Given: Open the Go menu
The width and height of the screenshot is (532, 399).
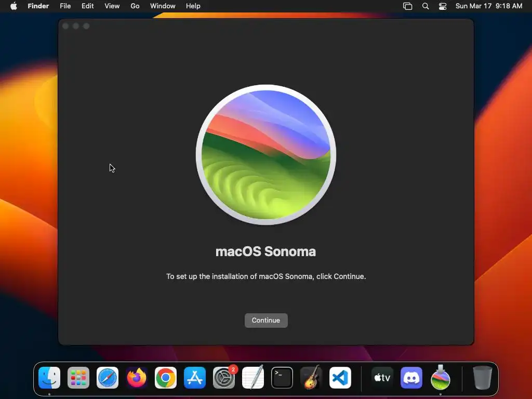Looking at the screenshot, I should coord(135,6).
